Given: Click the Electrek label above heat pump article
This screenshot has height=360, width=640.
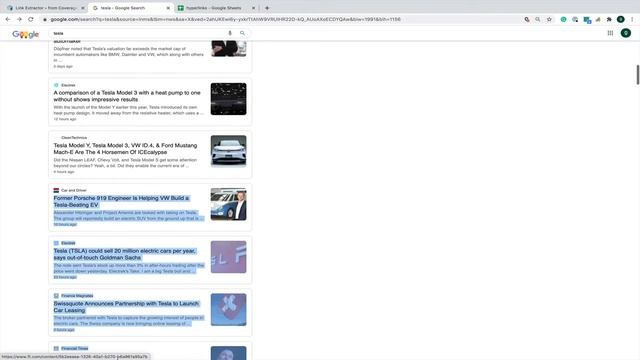Looking at the screenshot, I should [68, 85].
